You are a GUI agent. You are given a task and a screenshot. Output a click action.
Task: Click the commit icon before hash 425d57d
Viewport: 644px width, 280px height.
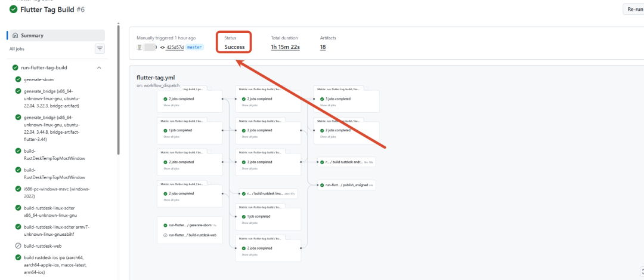tap(163, 47)
